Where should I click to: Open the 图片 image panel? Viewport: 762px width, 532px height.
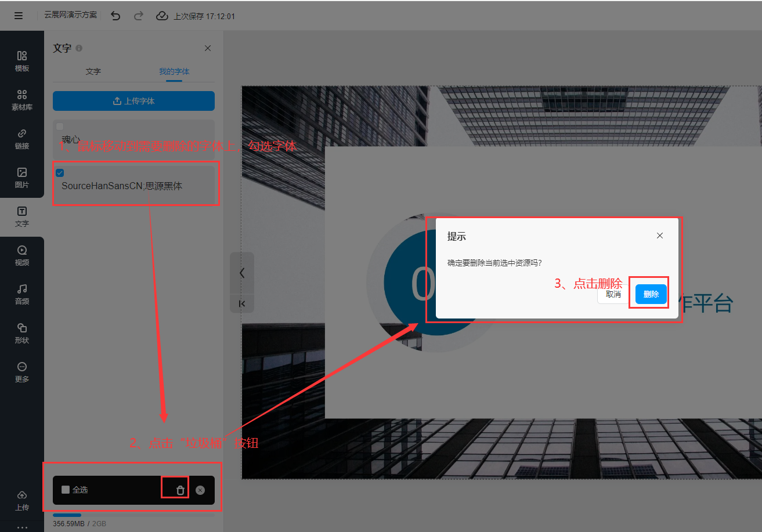(x=22, y=178)
